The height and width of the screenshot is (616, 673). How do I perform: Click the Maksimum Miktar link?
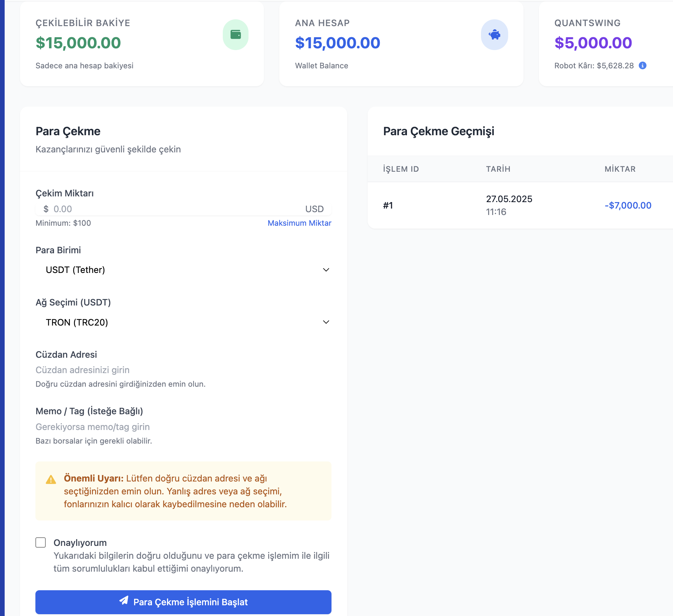(299, 223)
